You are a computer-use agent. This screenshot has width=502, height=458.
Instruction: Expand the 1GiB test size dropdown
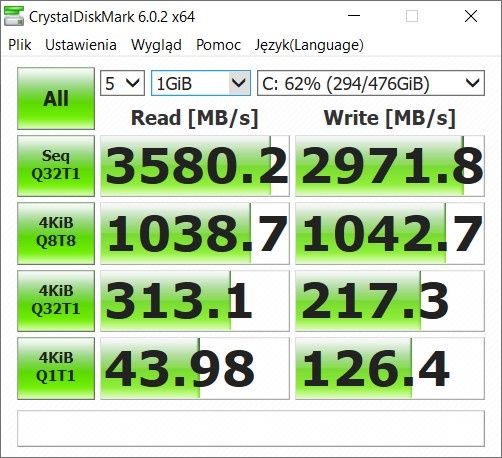(201, 83)
